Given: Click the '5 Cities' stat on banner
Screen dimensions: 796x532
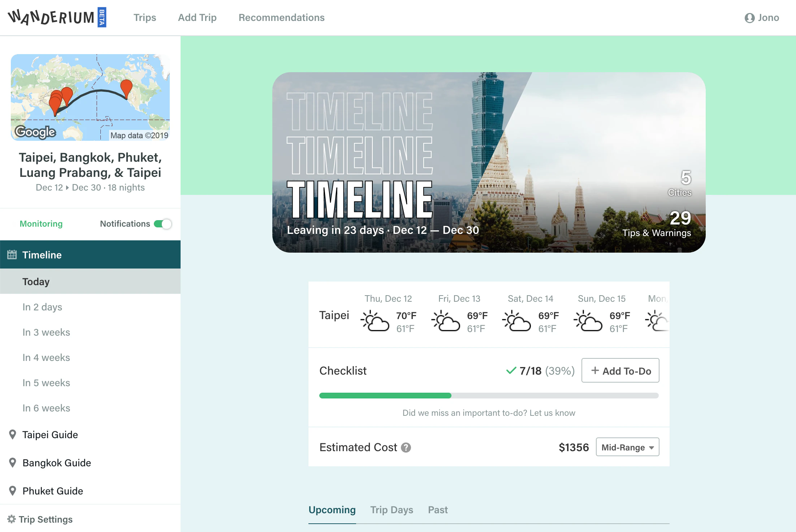Looking at the screenshot, I should click(680, 183).
